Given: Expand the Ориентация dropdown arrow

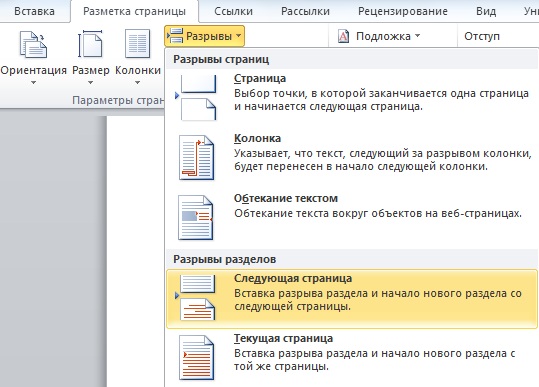Looking at the screenshot, I should click(33, 82).
